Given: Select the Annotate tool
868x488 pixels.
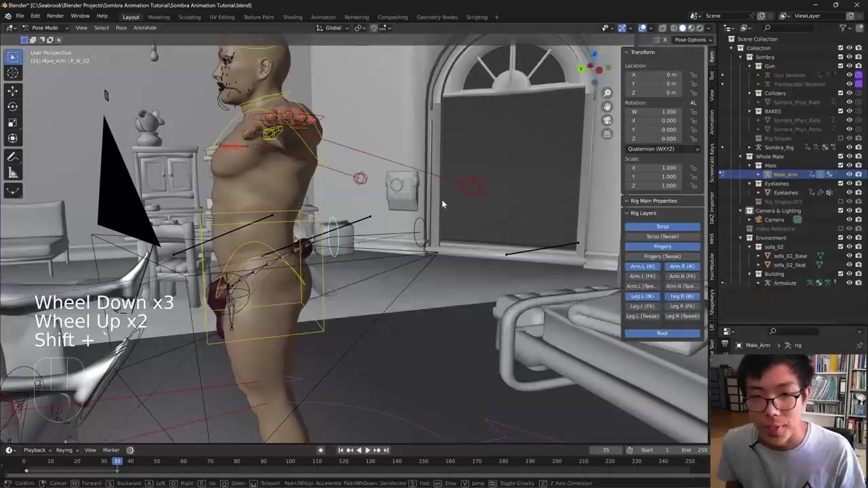Looking at the screenshot, I should 12,157.
